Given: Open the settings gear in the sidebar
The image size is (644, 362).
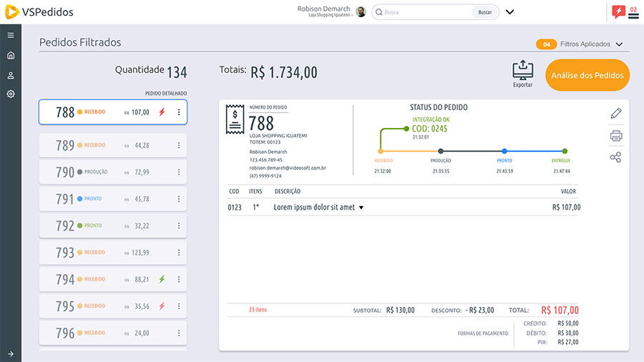Looking at the screenshot, I should (x=11, y=94).
